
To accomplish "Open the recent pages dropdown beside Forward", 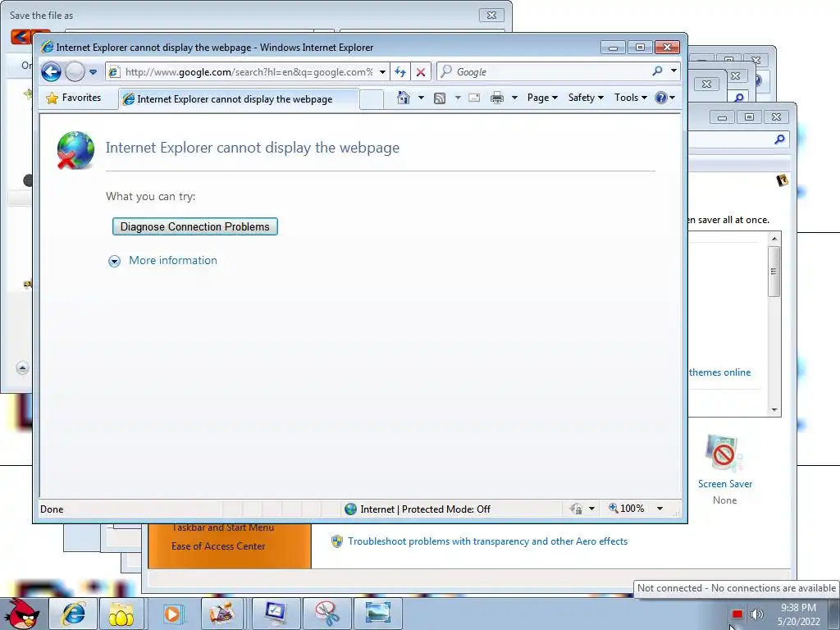I will click(x=94, y=72).
